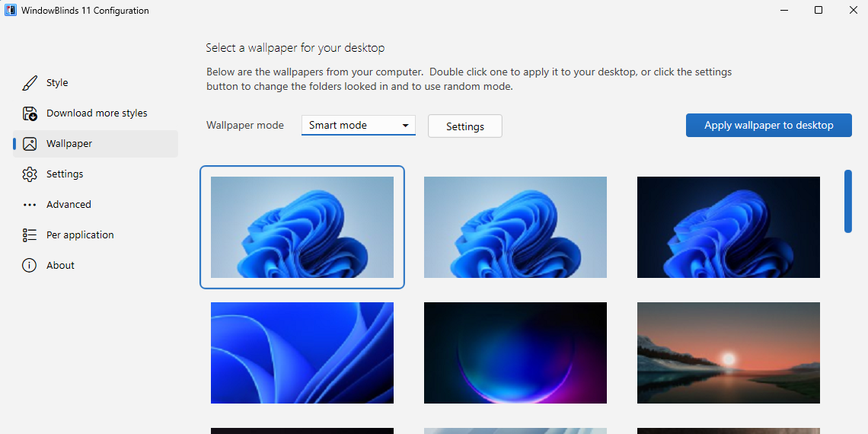Click the Download more styles disk icon
This screenshot has height=434, width=868.
tap(30, 113)
